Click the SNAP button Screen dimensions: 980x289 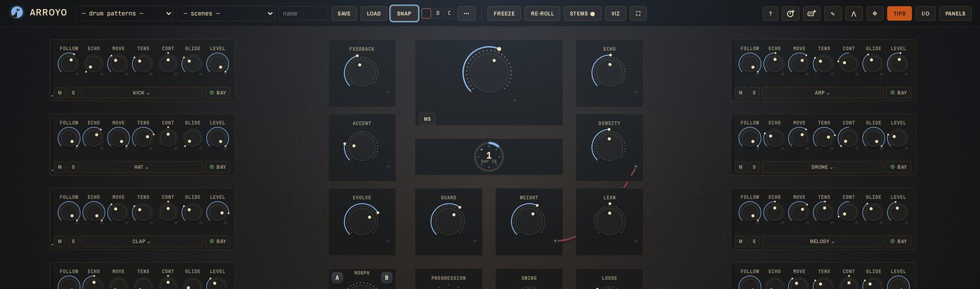pyautogui.click(x=404, y=13)
